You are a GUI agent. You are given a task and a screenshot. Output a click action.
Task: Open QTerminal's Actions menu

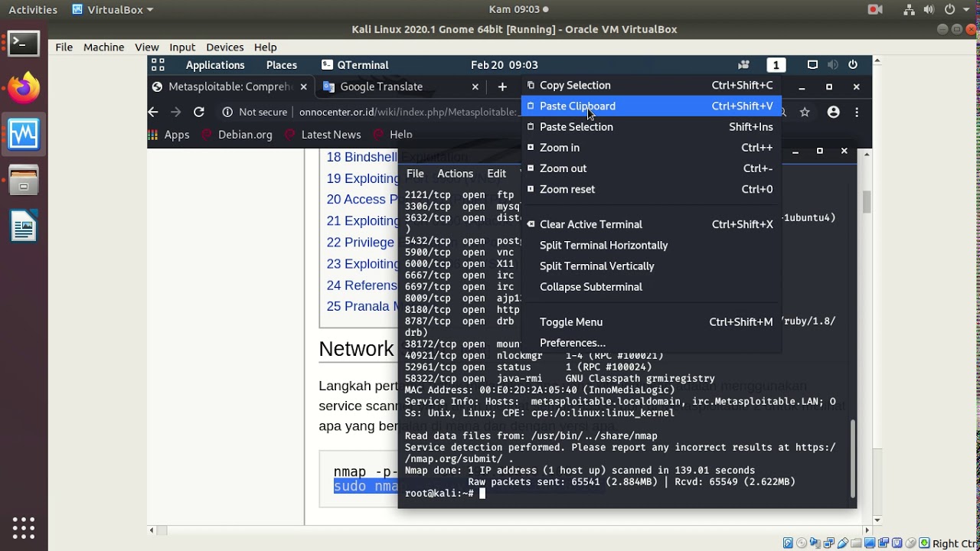click(x=455, y=174)
